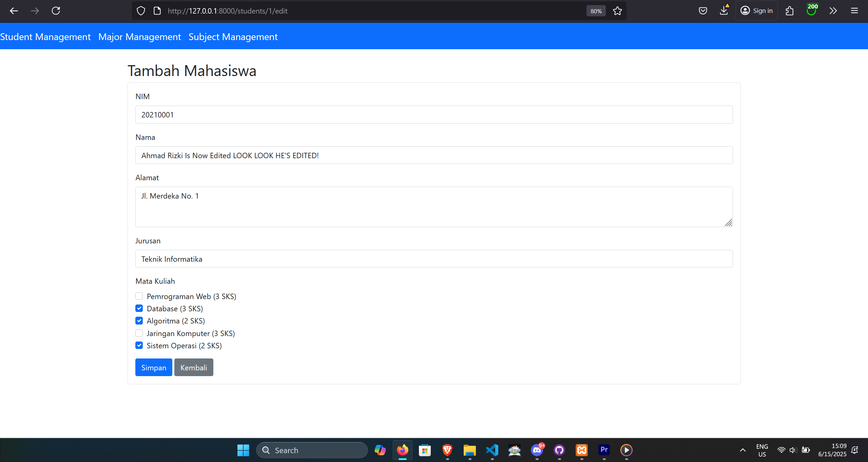Uncheck the Database (3 SKS) checkbox
868x462 pixels.
point(139,308)
